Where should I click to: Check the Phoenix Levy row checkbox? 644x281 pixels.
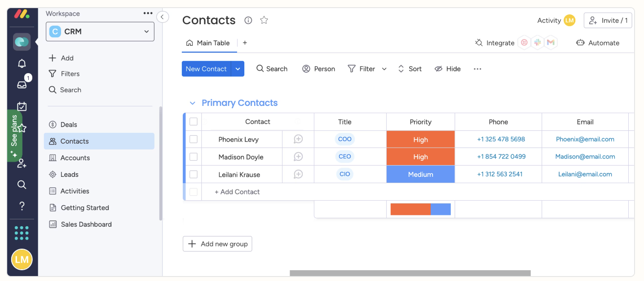pos(194,139)
